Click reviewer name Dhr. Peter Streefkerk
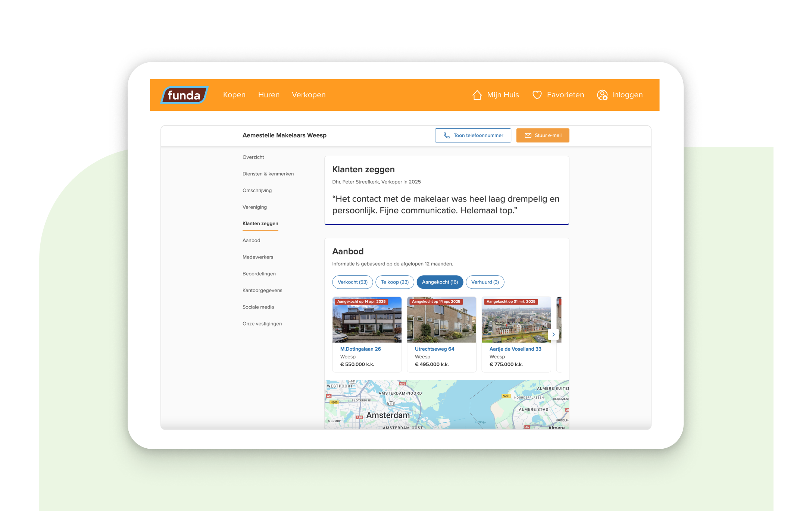Viewport: 812px width, 511px height. coord(355,182)
